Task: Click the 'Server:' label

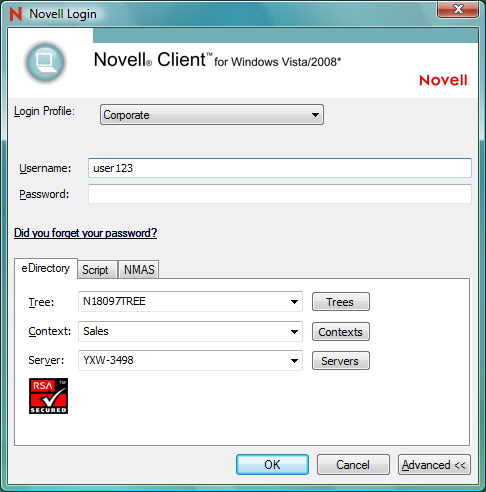Action: pos(46,360)
